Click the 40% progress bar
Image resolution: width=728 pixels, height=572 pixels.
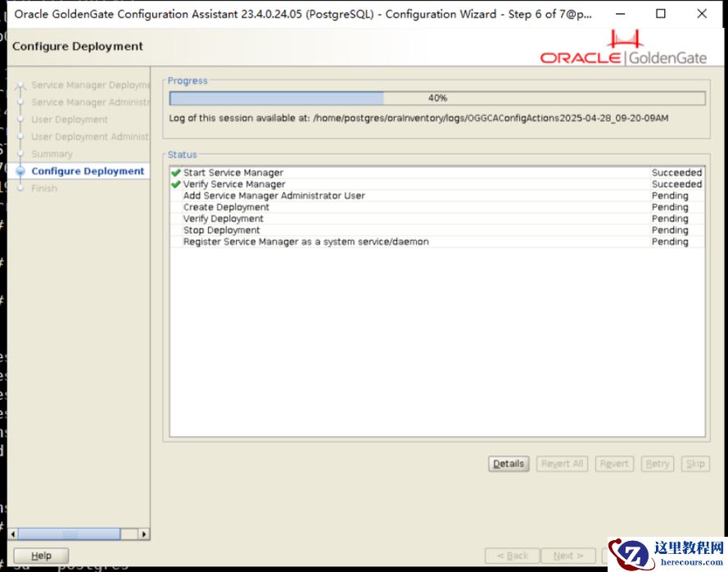pos(437,98)
